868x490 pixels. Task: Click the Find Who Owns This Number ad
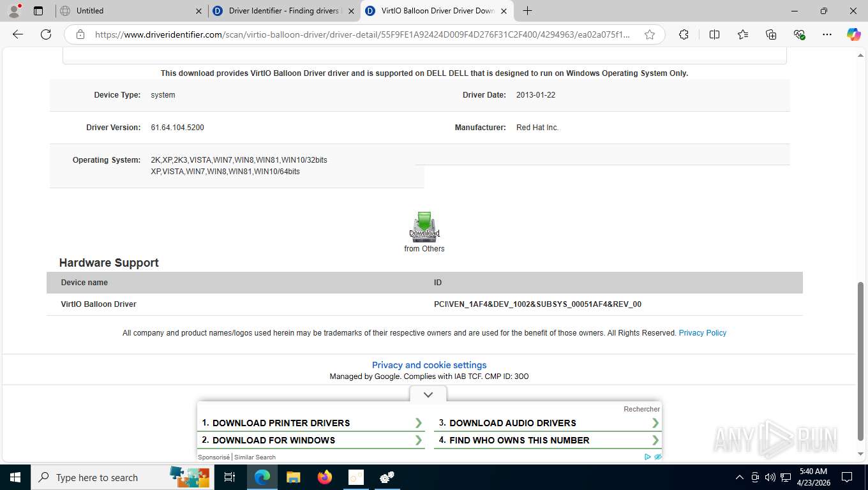click(x=548, y=440)
